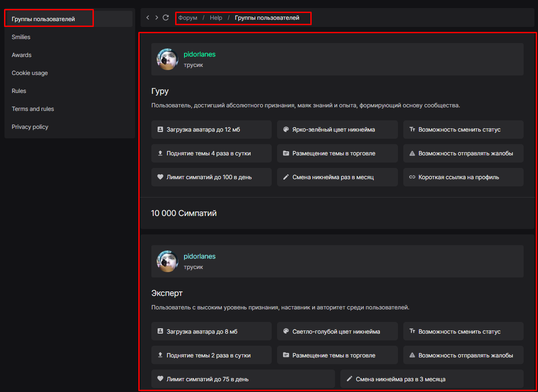
Task: Click the Help breadcrumb link
Action: pos(216,18)
